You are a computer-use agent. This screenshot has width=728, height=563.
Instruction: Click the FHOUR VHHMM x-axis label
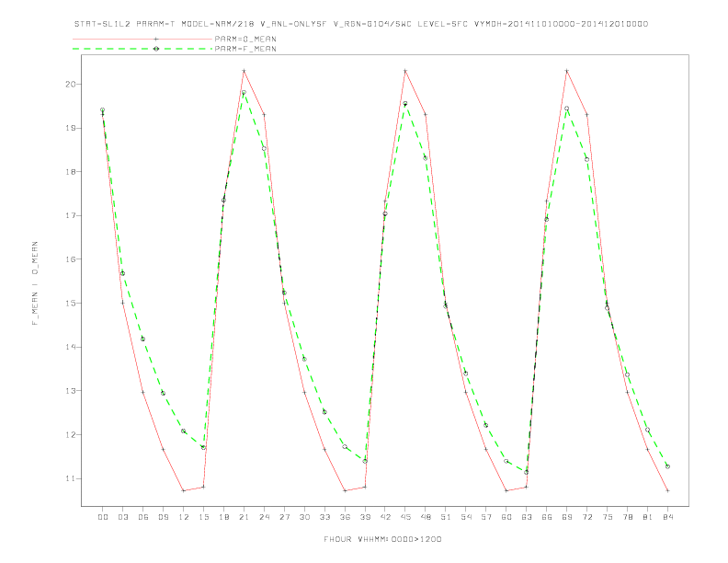click(x=382, y=539)
